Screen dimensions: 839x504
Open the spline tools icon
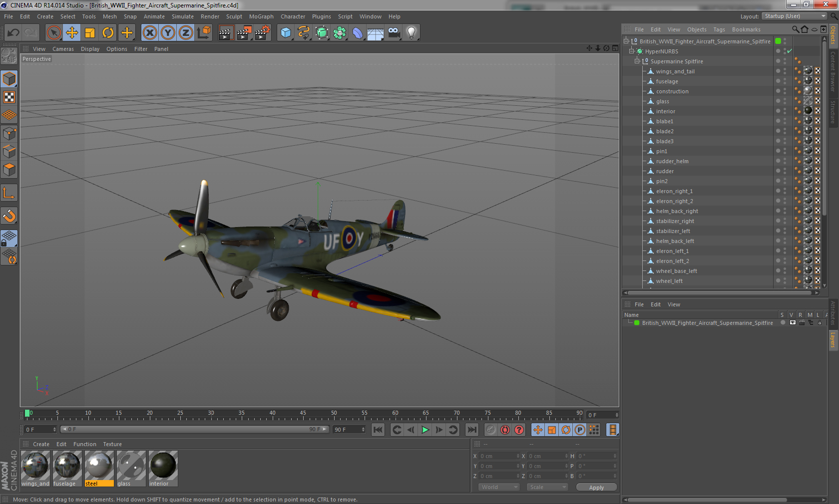pos(304,33)
